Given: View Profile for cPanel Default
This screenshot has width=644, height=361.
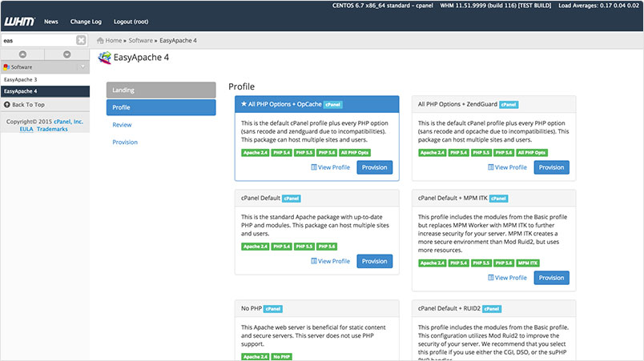Looking at the screenshot, I should (330, 261).
